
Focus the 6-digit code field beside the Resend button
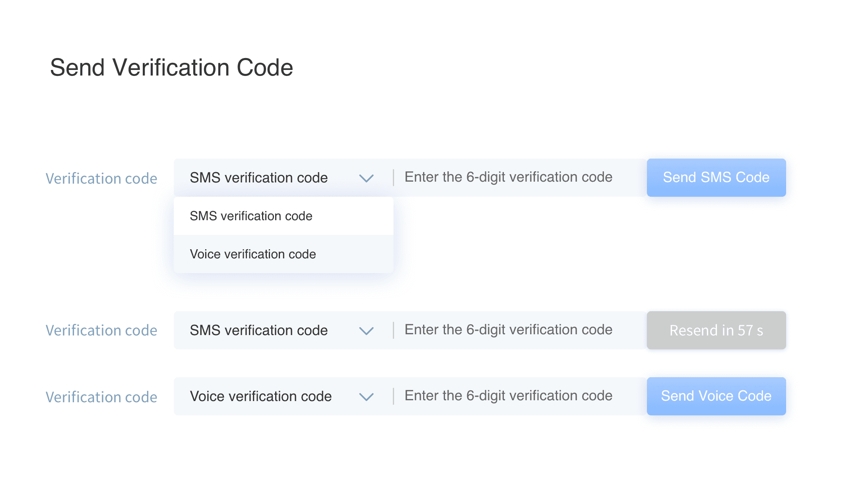click(508, 330)
